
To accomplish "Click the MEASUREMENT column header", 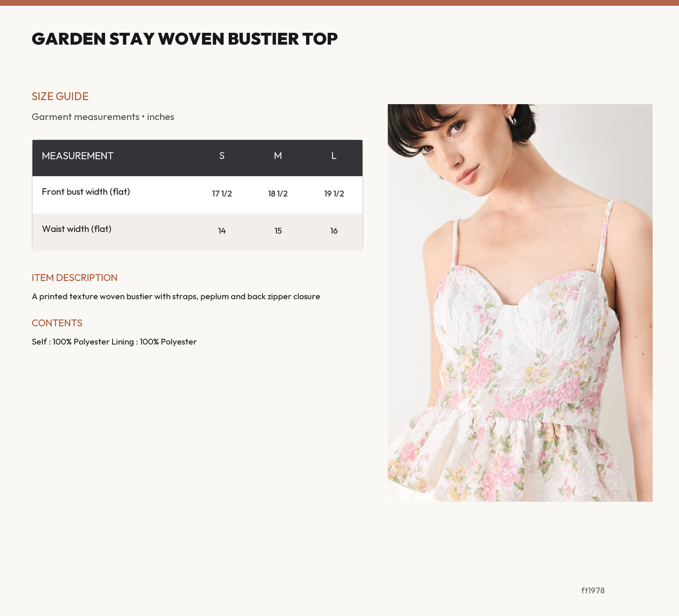I will coord(78,156).
